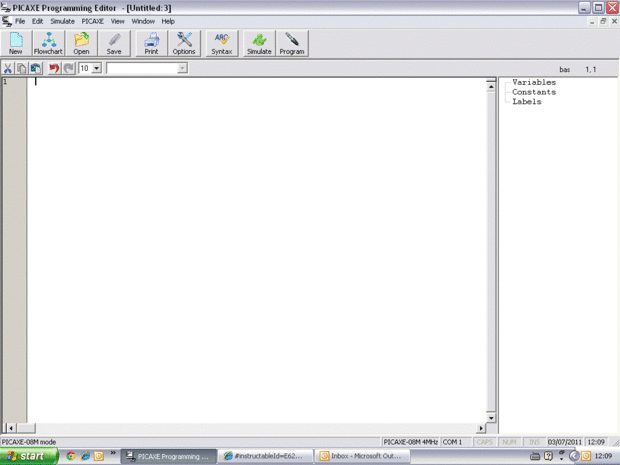Image resolution: width=620 pixels, height=465 pixels.
Task: Open the Flowchart editor icon
Action: [x=48, y=43]
